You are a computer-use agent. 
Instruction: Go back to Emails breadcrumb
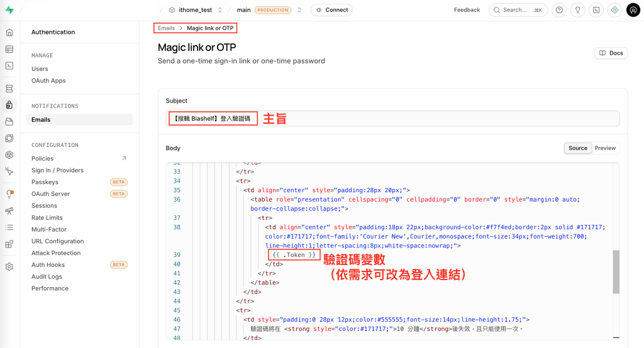pyautogui.click(x=166, y=28)
